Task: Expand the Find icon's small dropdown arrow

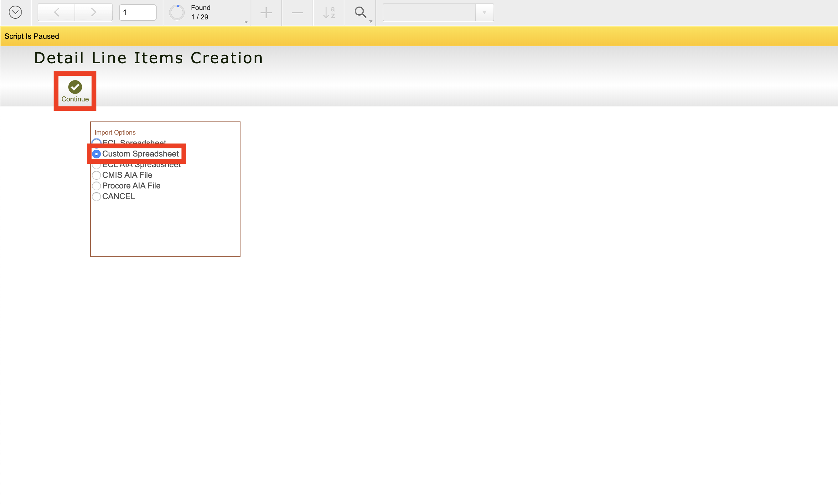Action: pyautogui.click(x=370, y=21)
